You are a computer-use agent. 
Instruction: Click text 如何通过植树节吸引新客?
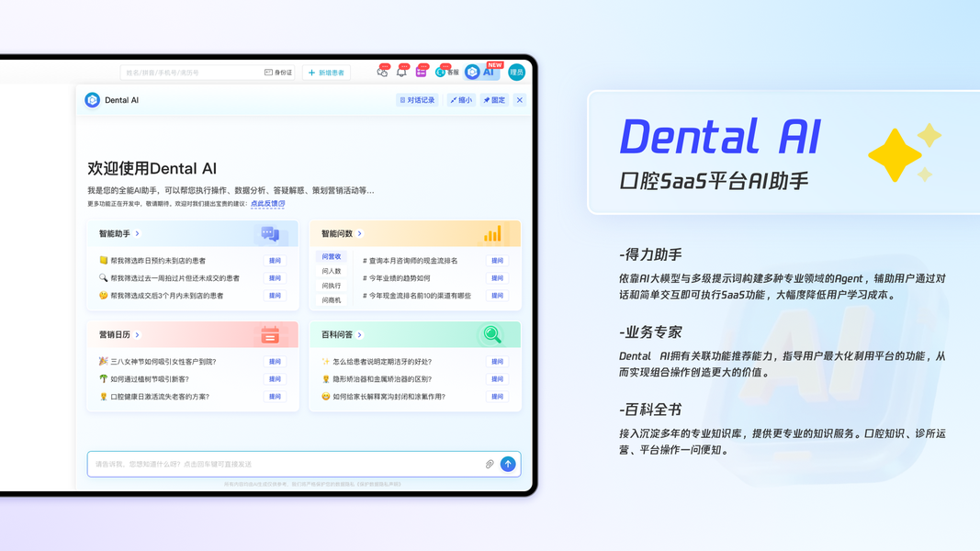(150, 379)
